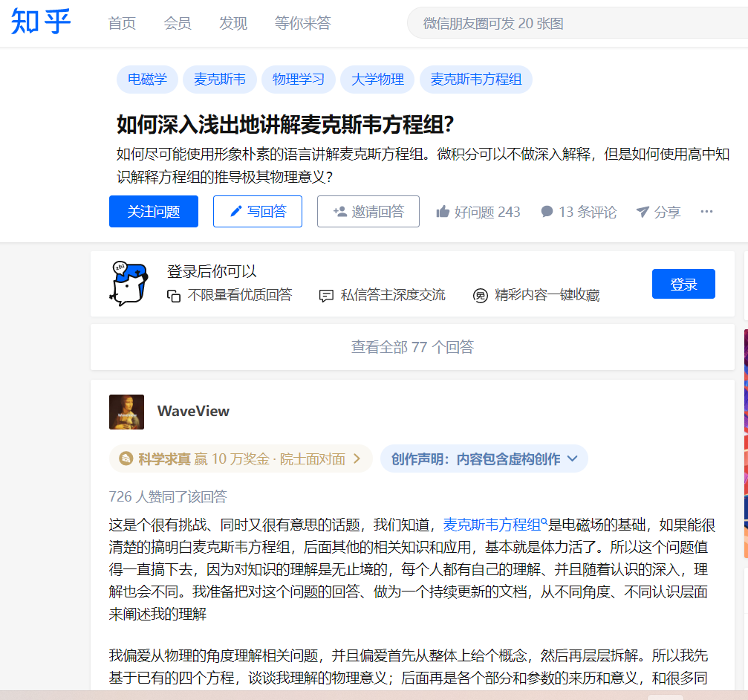
Task: Upvote with 好问题 243 thumbs-up
Action: (478, 212)
